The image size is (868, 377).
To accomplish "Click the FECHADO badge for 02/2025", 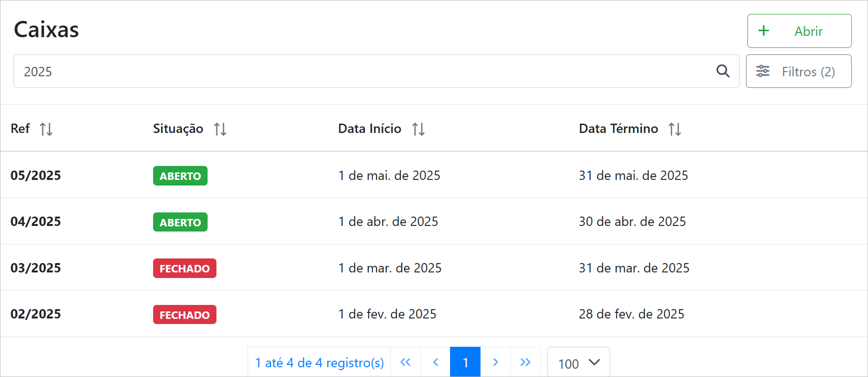I will 185,315.
